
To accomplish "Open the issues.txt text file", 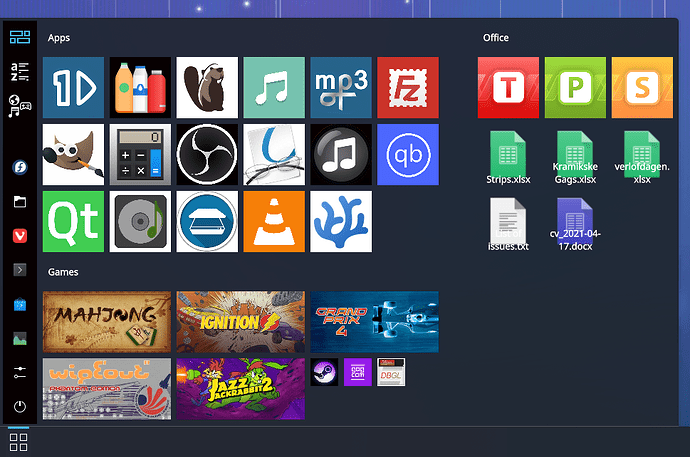I will tap(508, 225).
